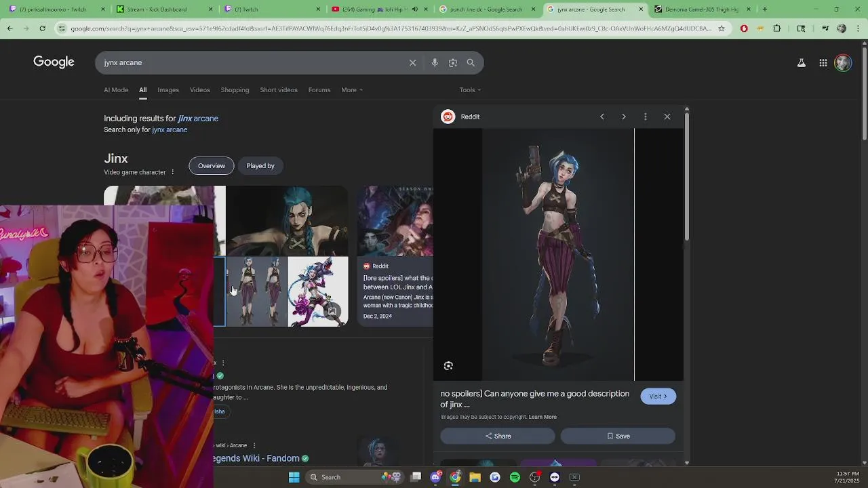Close the Reddit image preview panel
This screenshot has height=488, width=868.
[667, 117]
